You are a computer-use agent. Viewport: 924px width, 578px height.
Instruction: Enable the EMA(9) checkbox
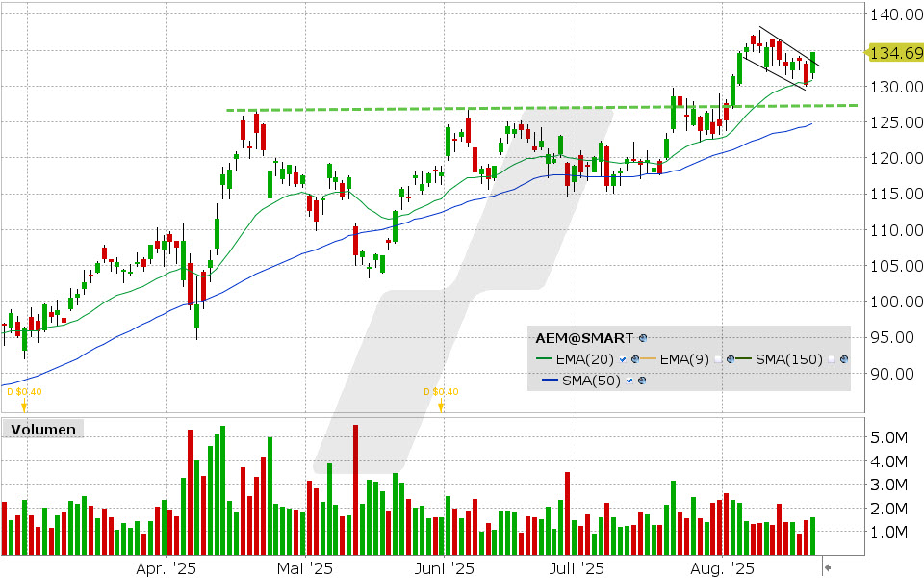click(718, 359)
